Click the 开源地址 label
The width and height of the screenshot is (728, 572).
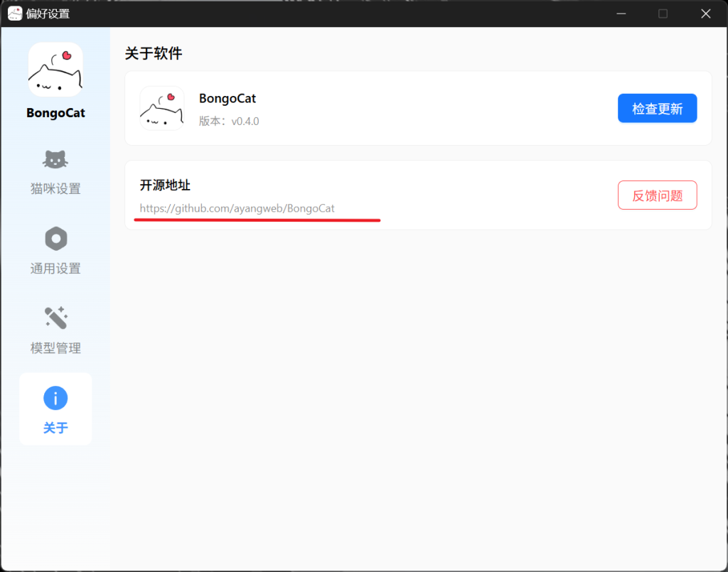[x=165, y=185]
